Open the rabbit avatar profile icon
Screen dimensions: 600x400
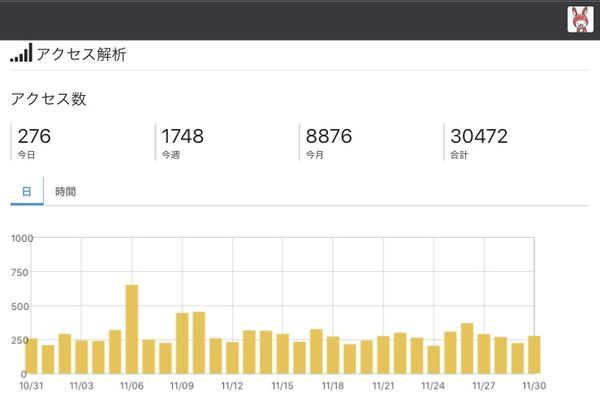[x=580, y=19]
